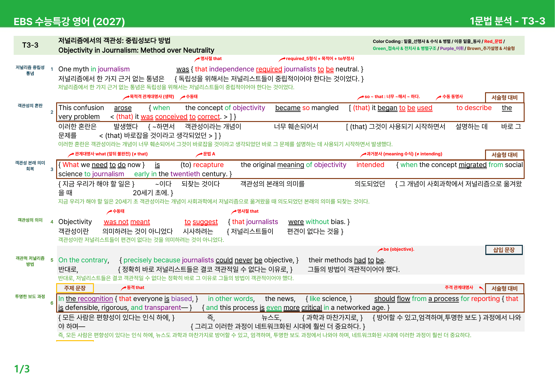
Task: Click 'should flow from a process' phrase
Action: [x=416, y=299]
